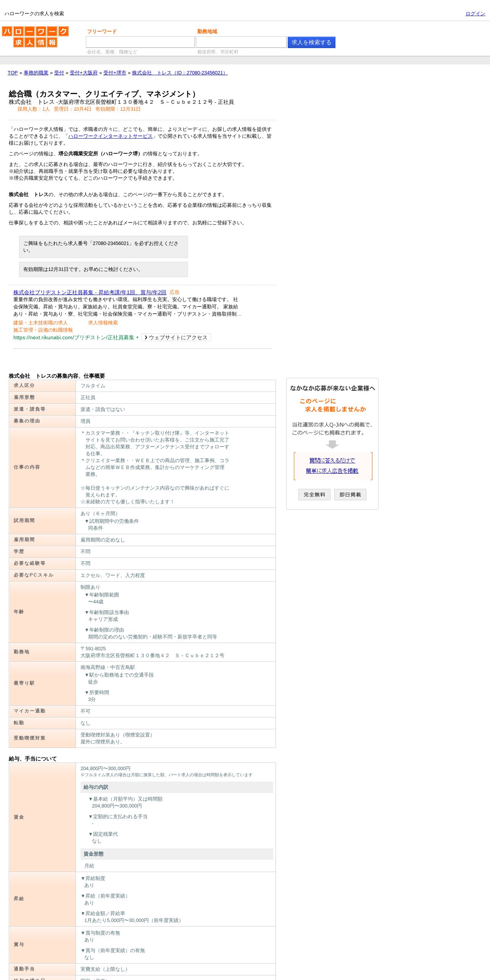This screenshot has width=490, height=980.
Task: Open 受付+堺市 breadcrumb link
Action: (115, 73)
